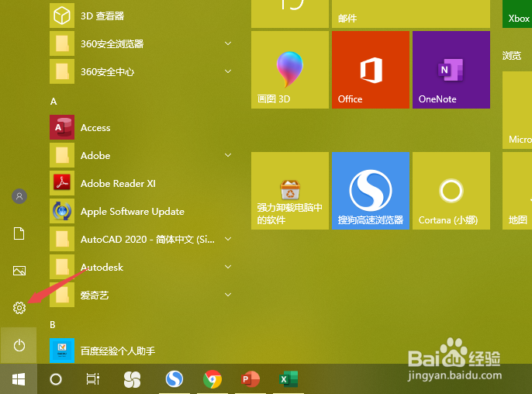
Task: Open the 地图 tile
Action: 517,191
